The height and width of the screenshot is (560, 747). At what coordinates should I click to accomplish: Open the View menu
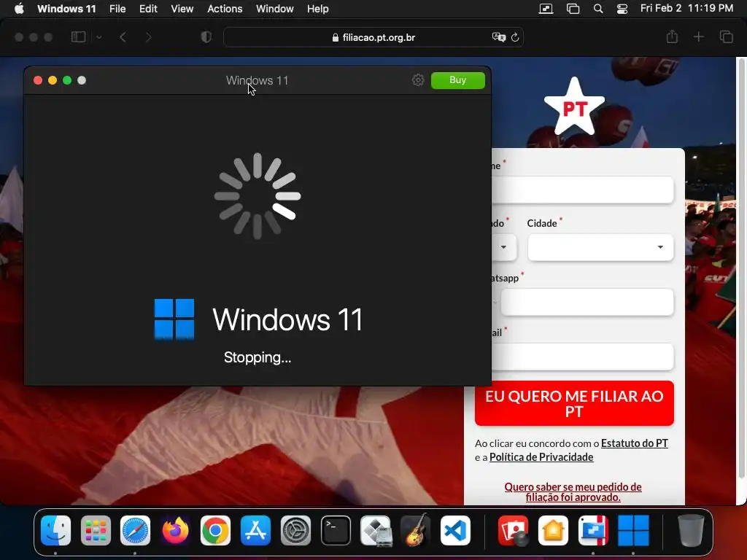pos(182,9)
